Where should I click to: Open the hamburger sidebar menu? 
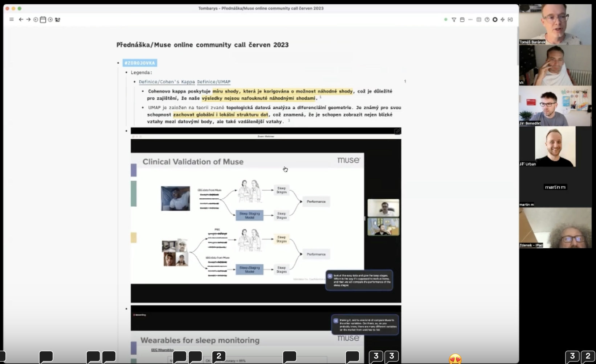[x=12, y=20]
